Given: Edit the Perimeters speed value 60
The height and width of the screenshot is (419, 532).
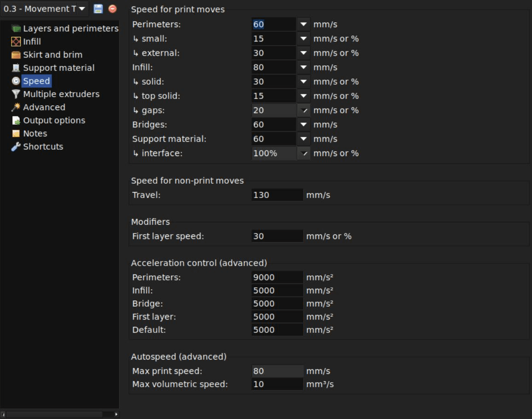Looking at the screenshot, I should pyautogui.click(x=274, y=24).
